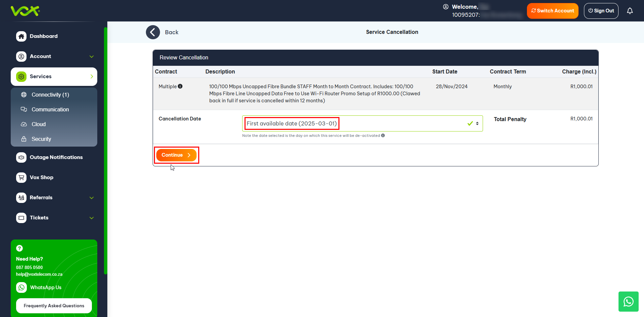Click the floating WhatsApp chat icon
644x317 pixels.
pyautogui.click(x=628, y=302)
